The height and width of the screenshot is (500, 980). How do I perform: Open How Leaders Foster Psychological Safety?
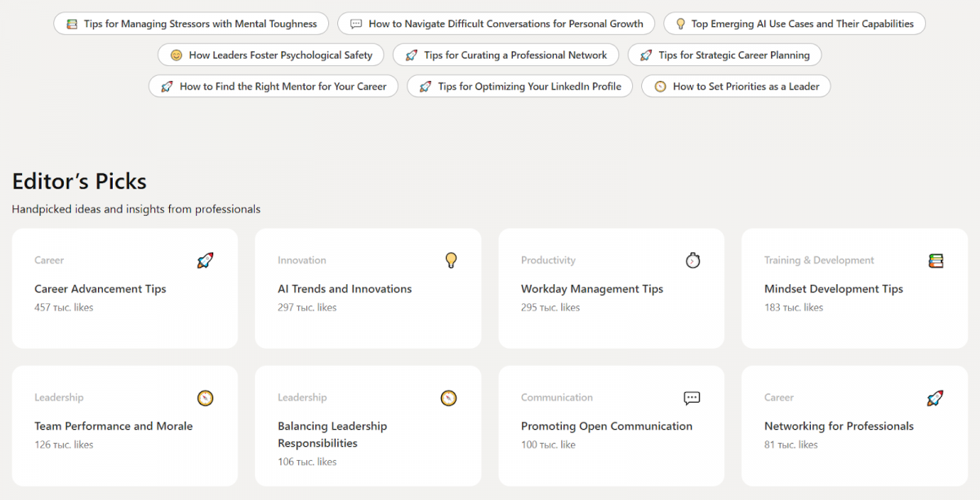tap(271, 55)
